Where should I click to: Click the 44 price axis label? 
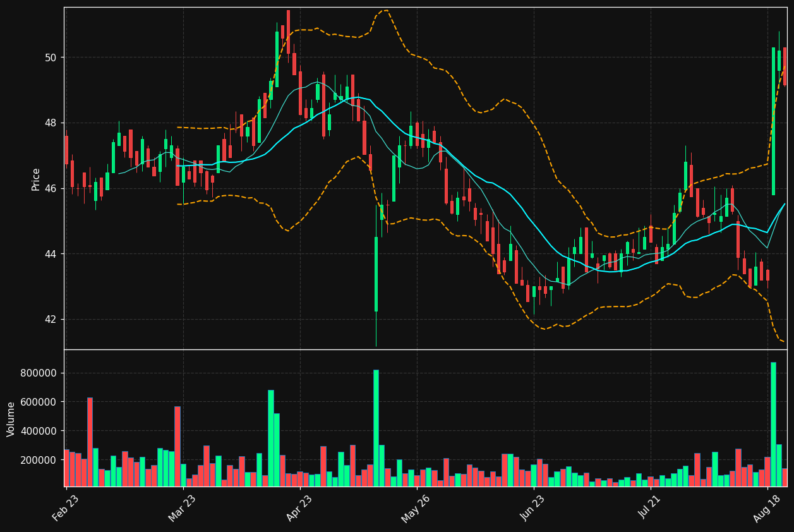51,254
